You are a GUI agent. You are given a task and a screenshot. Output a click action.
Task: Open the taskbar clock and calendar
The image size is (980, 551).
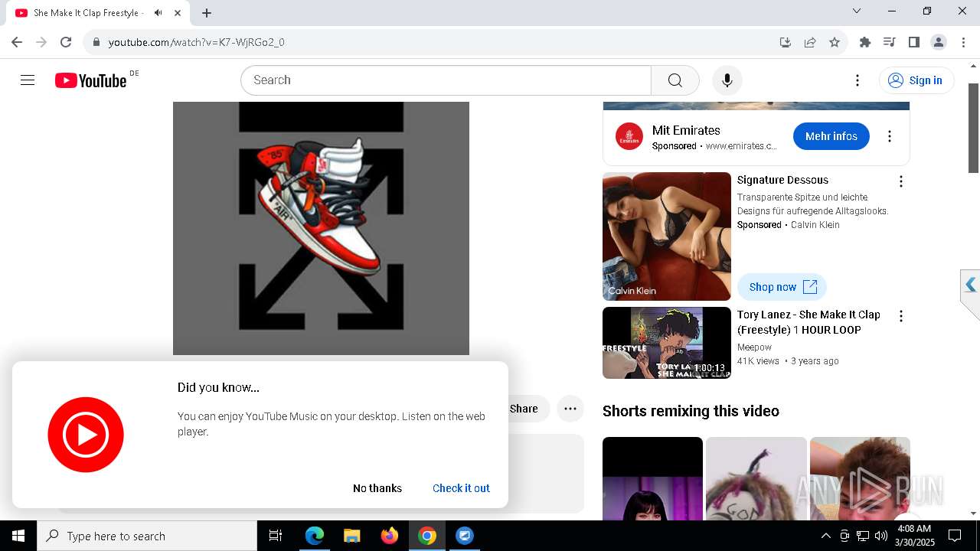(x=913, y=536)
